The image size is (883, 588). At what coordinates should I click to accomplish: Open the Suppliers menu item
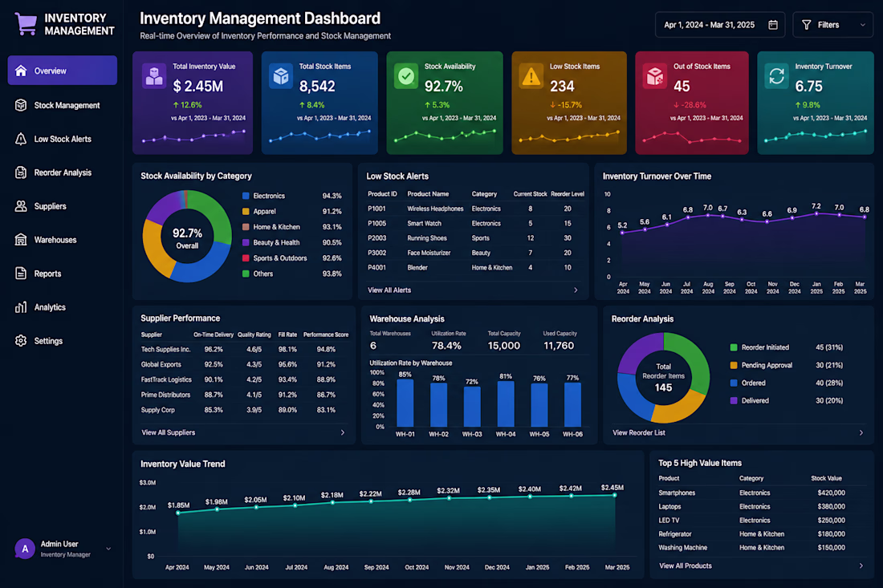tap(63, 206)
